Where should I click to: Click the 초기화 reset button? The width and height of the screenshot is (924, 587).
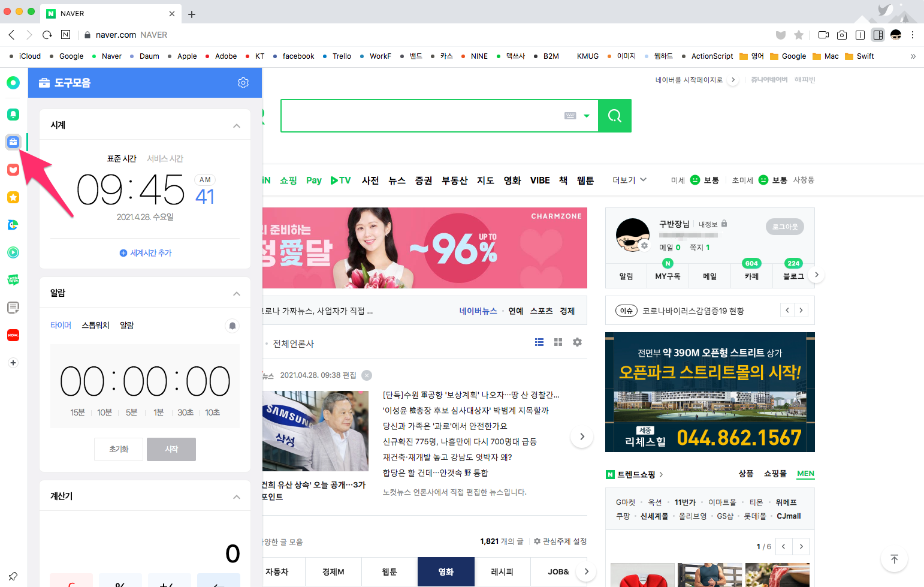click(119, 449)
